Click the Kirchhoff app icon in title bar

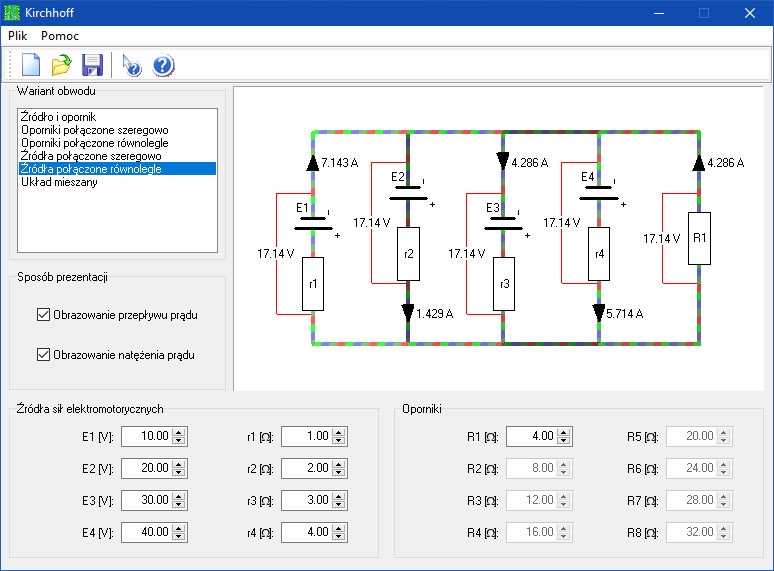tap(13, 13)
